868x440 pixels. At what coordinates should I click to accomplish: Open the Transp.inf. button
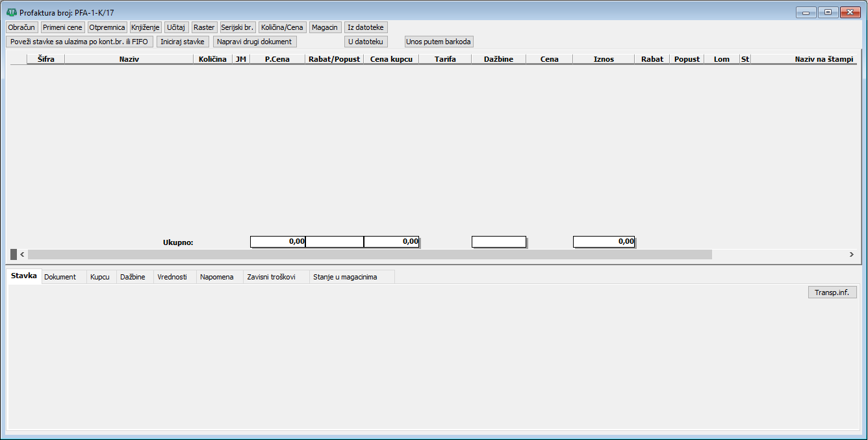pyautogui.click(x=832, y=292)
